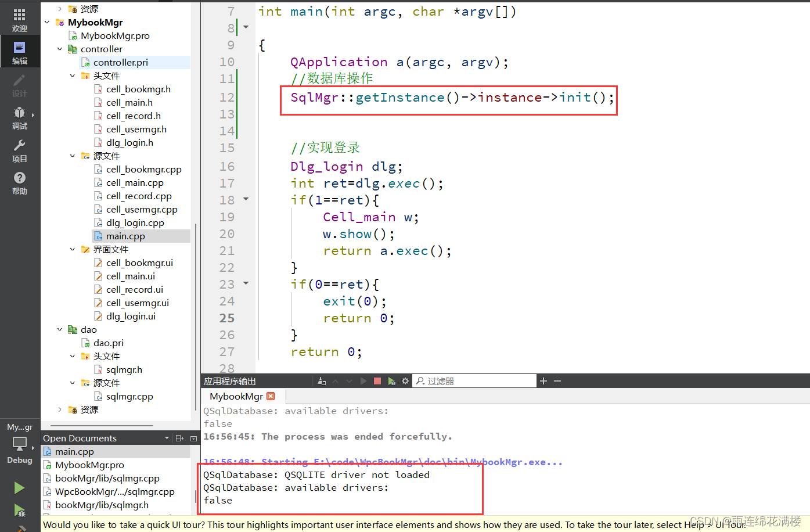The height and width of the screenshot is (532, 810).
Task: Open cell_record.h header file
Action: click(133, 116)
